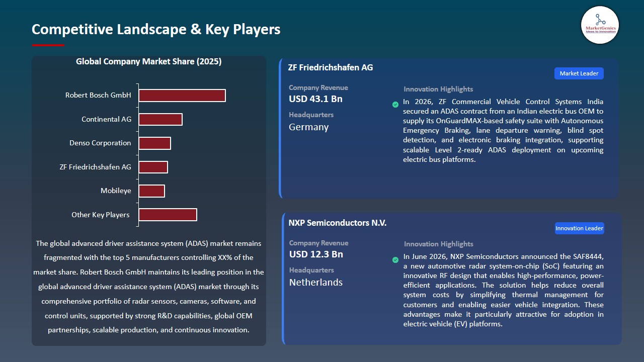
Task: Click the green check icon beside NXP innovation text
Action: coord(395,260)
